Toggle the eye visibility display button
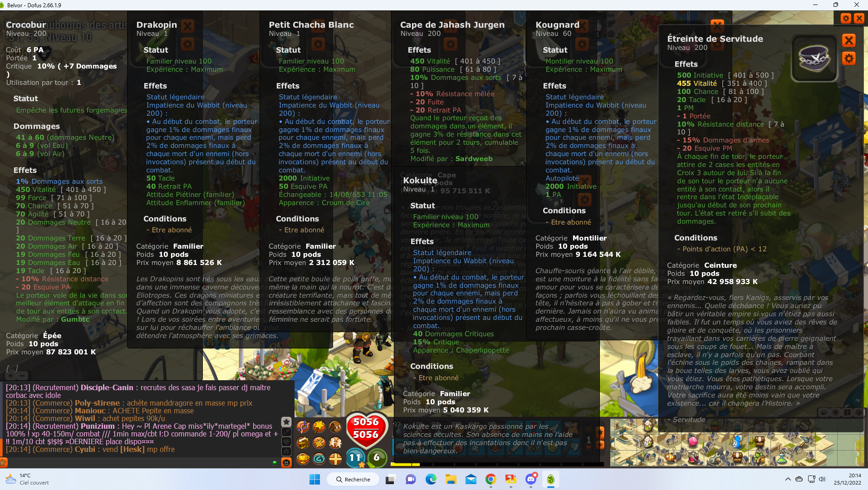The width and height of the screenshot is (868, 490). point(859,412)
